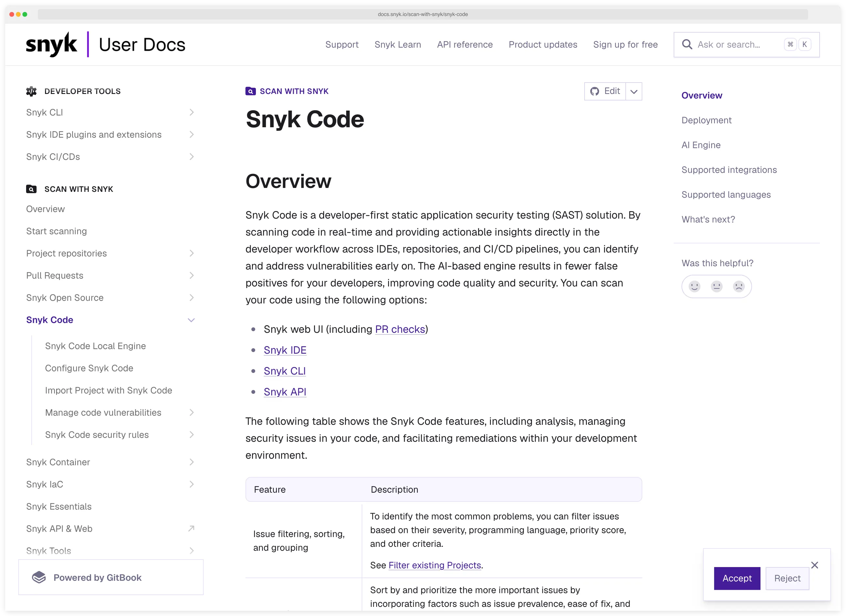Collapse the Snyk Code section chevron

point(191,320)
